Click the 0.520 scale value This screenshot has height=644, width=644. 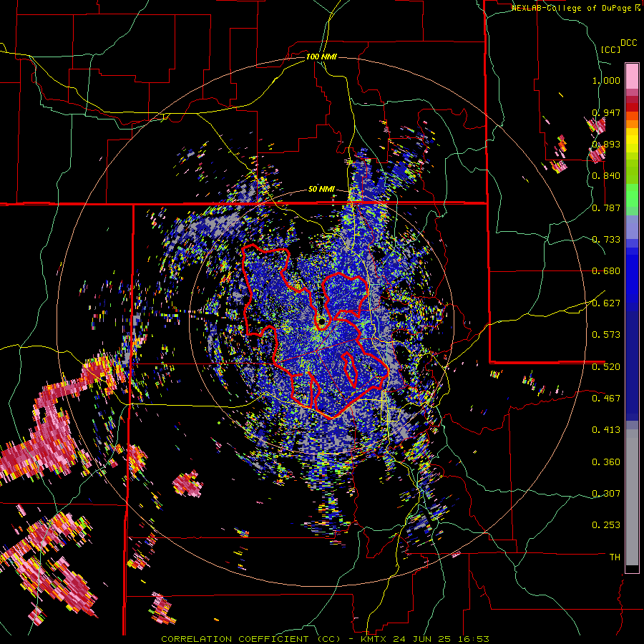coord(606,366)
